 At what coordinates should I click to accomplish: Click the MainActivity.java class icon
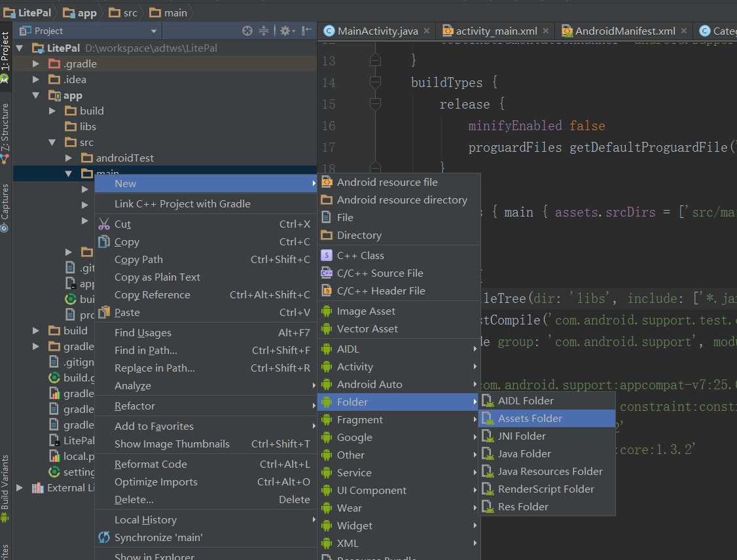(329, 31)
